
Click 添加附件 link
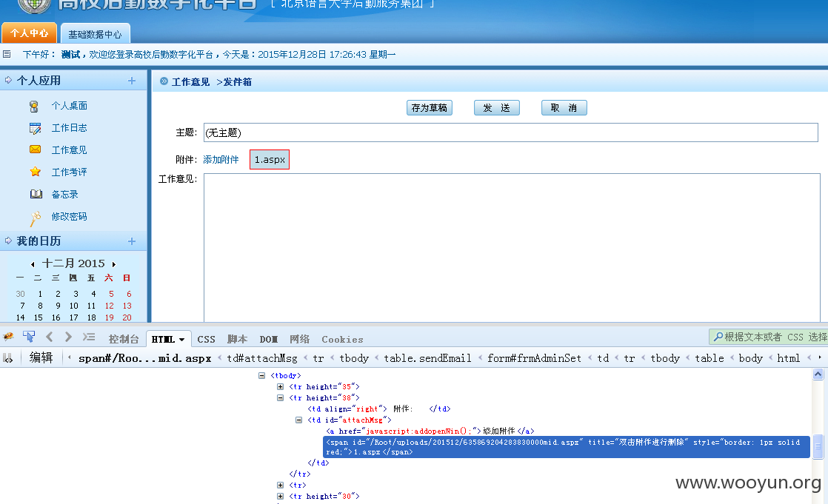pyautogui.click(x=221, y=159)
